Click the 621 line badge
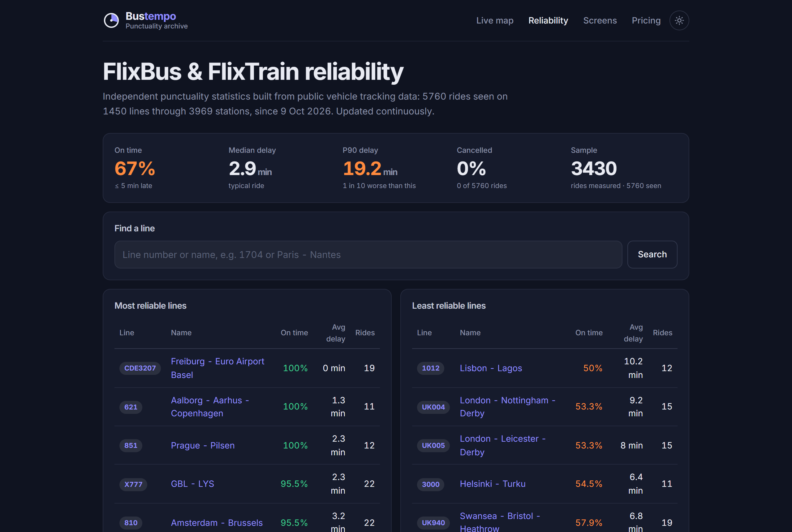 tap(131, 407)
